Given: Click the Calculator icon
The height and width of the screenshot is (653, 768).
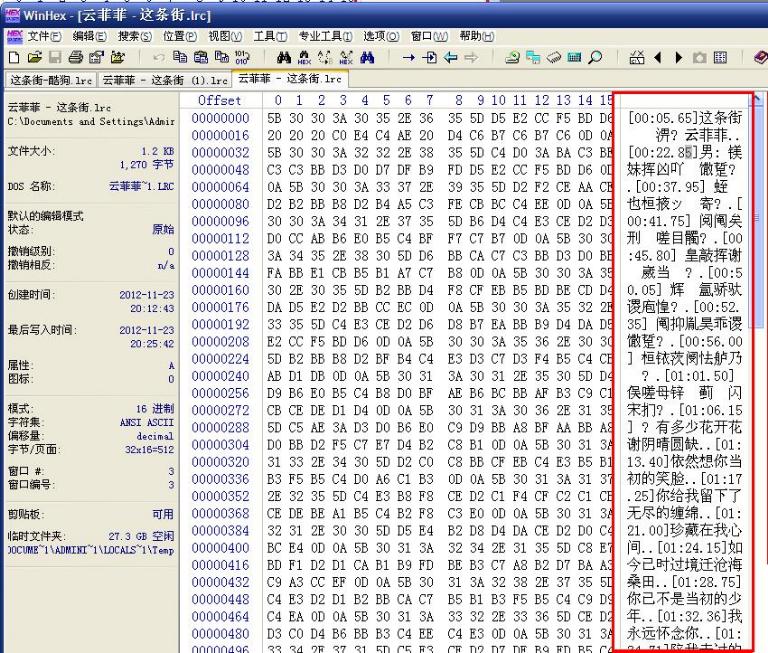Looking at the screenshot, I should (x=574, y=58).
